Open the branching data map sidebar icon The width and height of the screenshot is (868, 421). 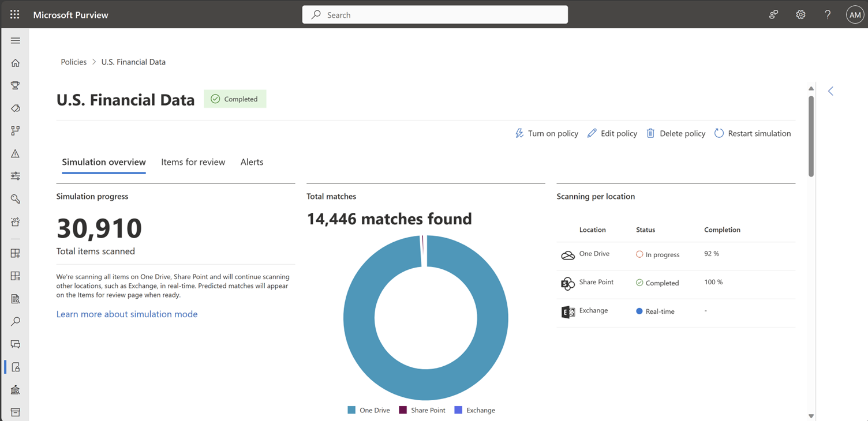coord(16,131)
